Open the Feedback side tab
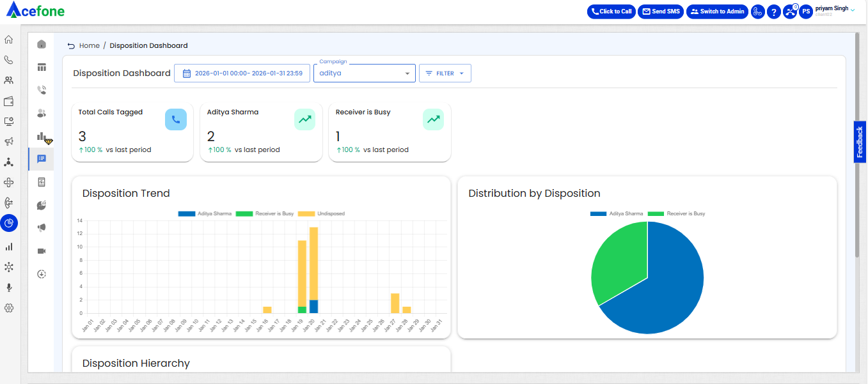Screen dimensions: 868x384 tap(860, 142)
